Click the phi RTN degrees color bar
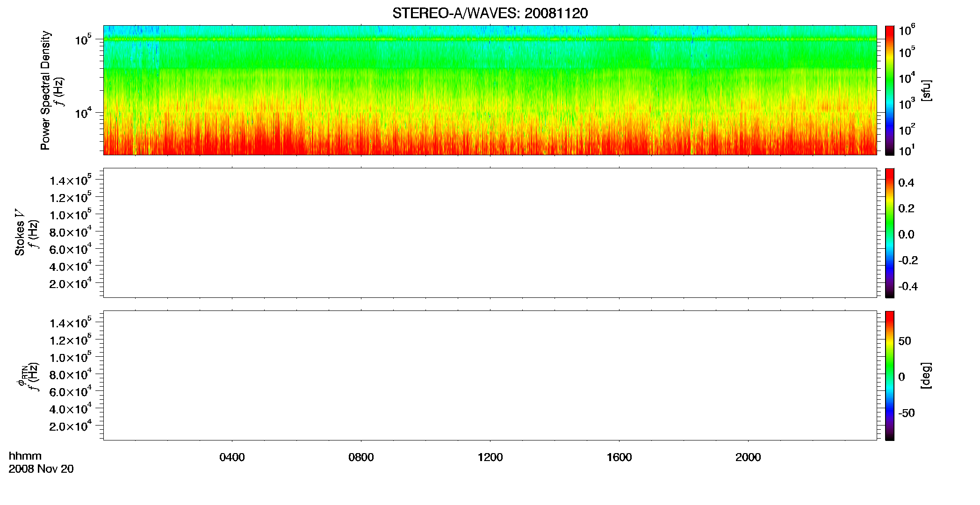The height and width of the screenshot is (505, 980). pos(890,375)
